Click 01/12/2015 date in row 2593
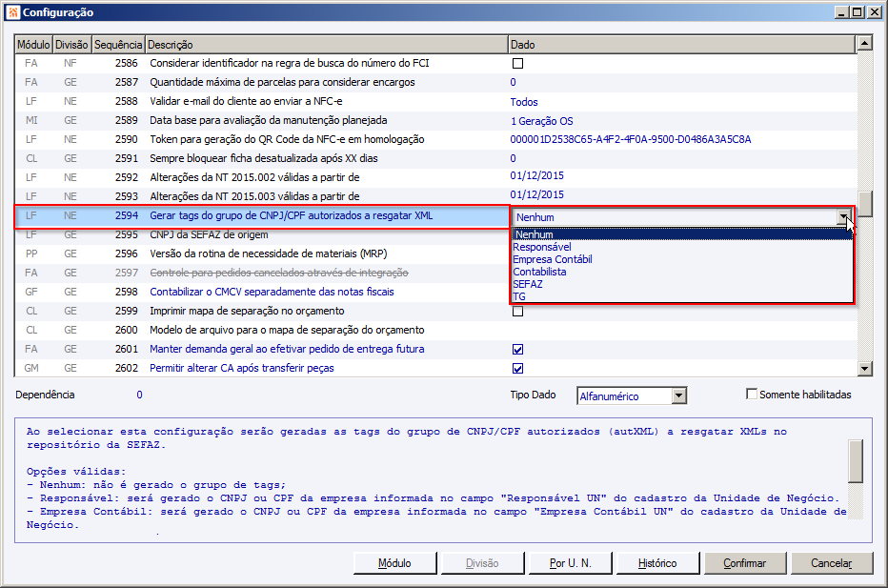 (536, 194)
